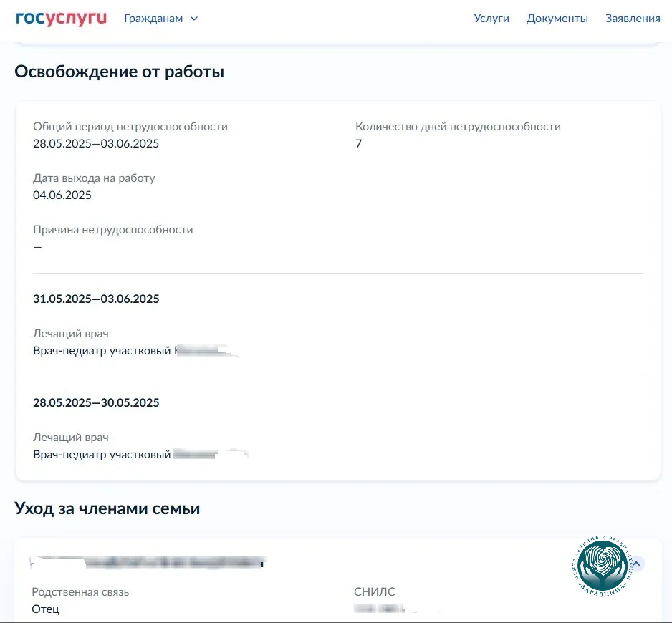
Task: Select the return-to-work date 04.06.2025
Action: 62,195
